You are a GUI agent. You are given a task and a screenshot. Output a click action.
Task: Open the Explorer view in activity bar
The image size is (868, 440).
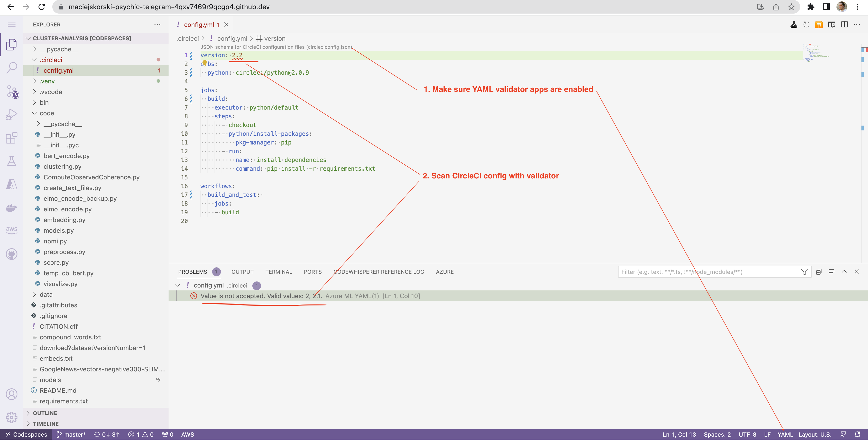11,45
